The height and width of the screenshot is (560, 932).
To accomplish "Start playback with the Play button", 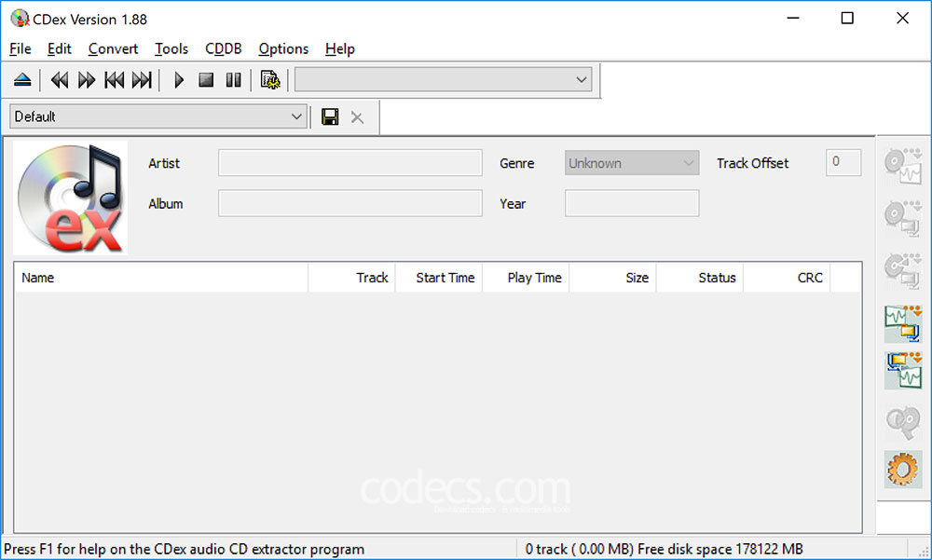I will (178, 79).
